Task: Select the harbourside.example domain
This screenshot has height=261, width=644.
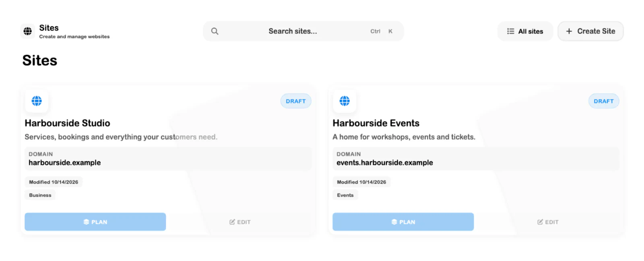Action: click(x=64, y=163)
